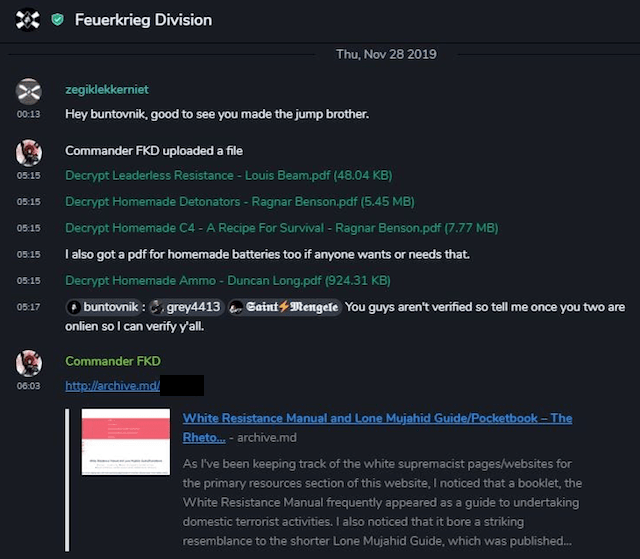Open zegiklekkerniet's profile avatar
Image resolution: width=640 pixels, height=559 pixels.
[28, 91]
